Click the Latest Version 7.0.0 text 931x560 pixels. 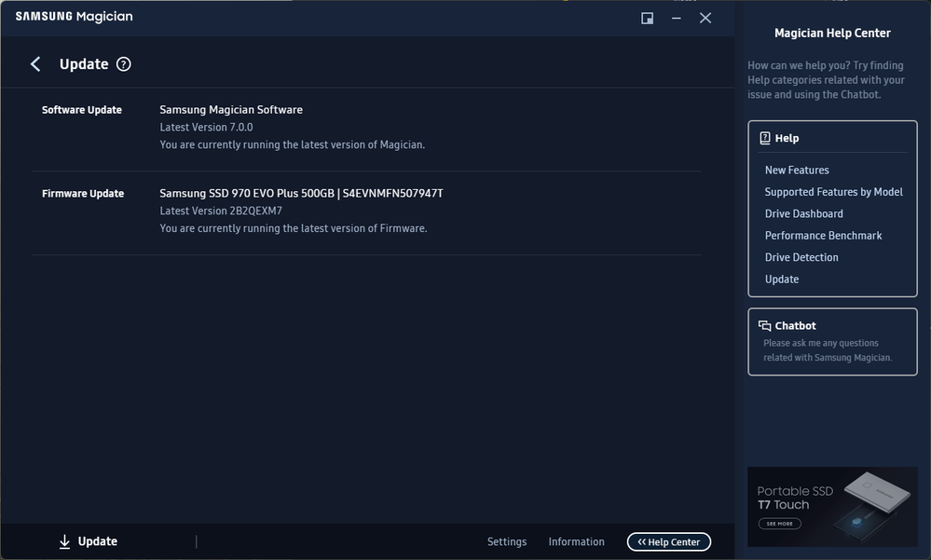pos(206,127)
